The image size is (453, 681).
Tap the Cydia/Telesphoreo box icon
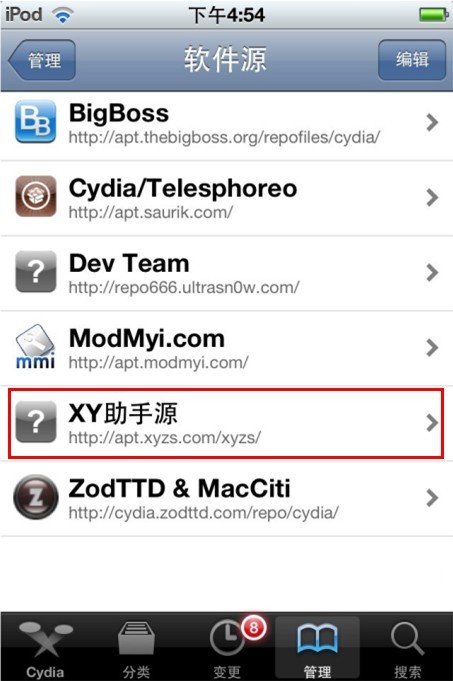click(x=36, y=196)
